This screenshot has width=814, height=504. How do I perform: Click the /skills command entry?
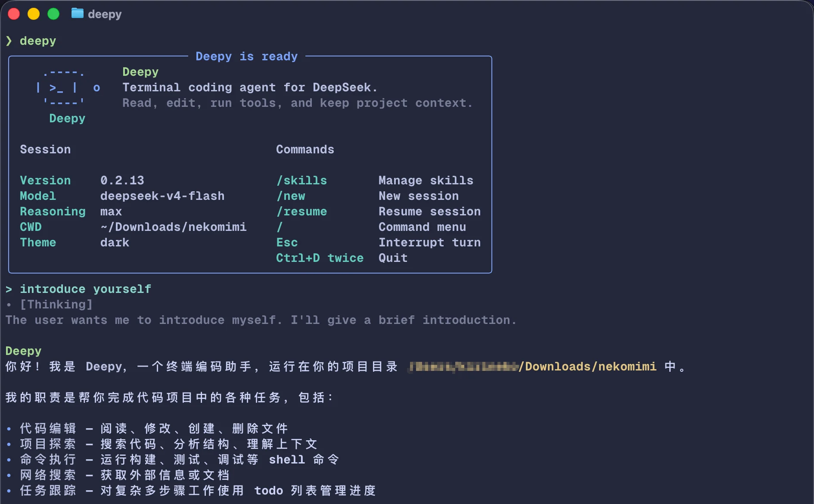tap(301, 180)
